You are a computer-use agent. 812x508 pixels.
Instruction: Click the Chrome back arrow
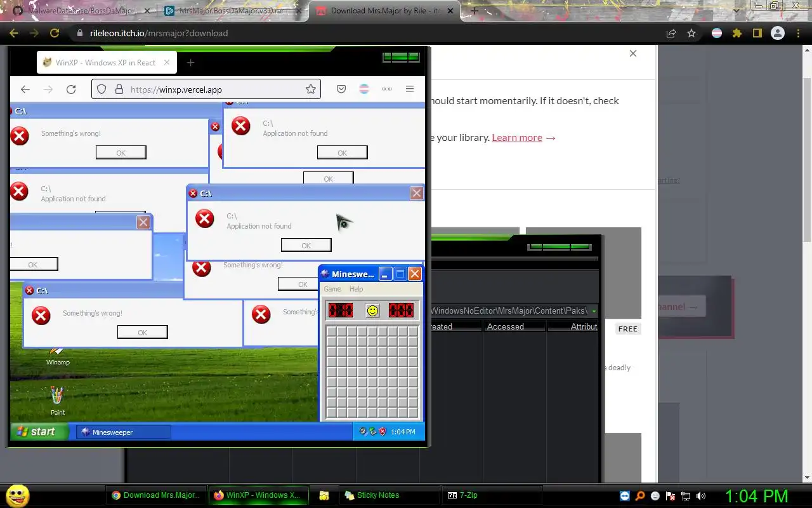14,33
